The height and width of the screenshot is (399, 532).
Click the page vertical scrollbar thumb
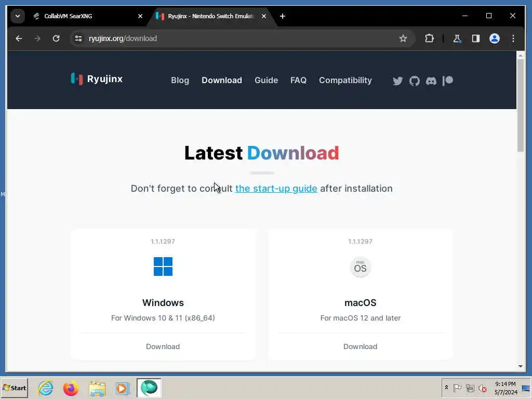[521, 105]
